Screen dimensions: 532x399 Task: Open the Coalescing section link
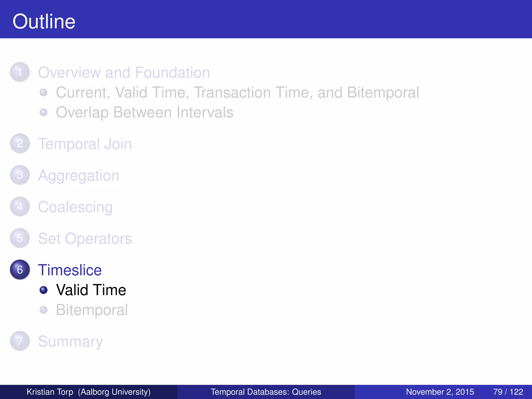(x=75, y=207)
